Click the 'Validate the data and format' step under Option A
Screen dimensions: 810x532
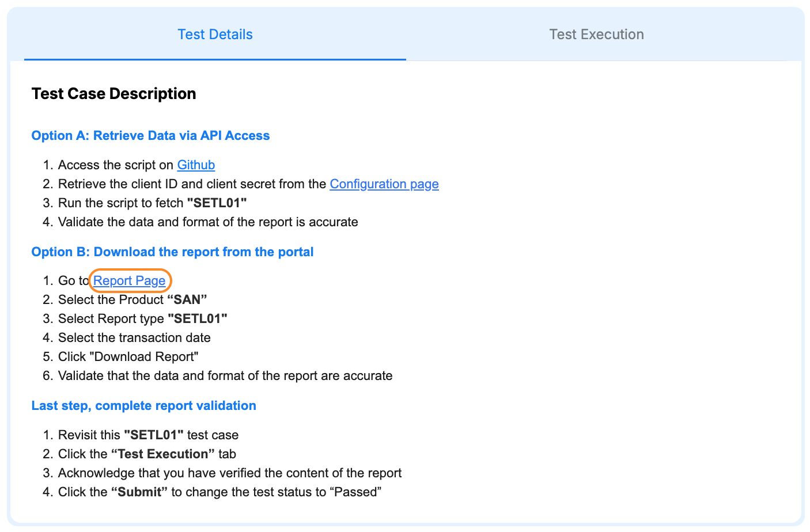point(208,222)
